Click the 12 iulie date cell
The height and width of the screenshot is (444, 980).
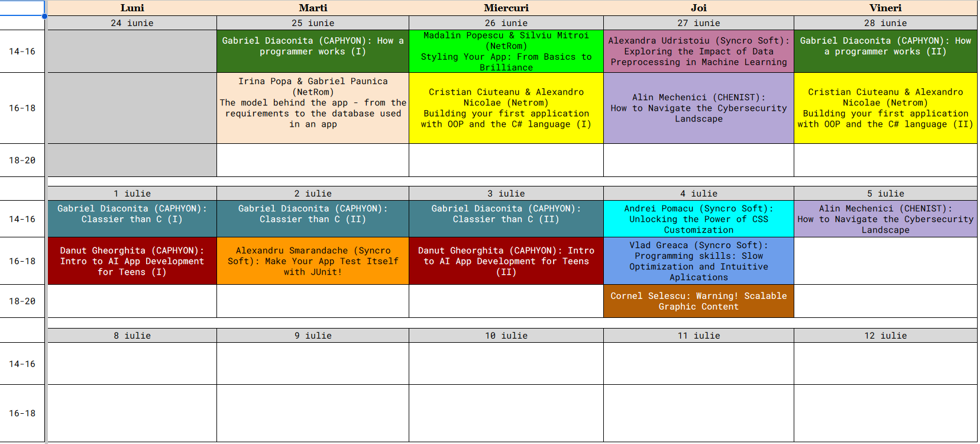(885, 336)
